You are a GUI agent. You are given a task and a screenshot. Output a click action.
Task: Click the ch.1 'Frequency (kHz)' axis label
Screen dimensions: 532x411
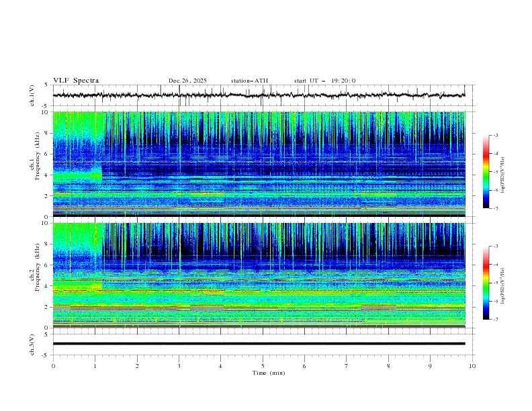[38, 154]
